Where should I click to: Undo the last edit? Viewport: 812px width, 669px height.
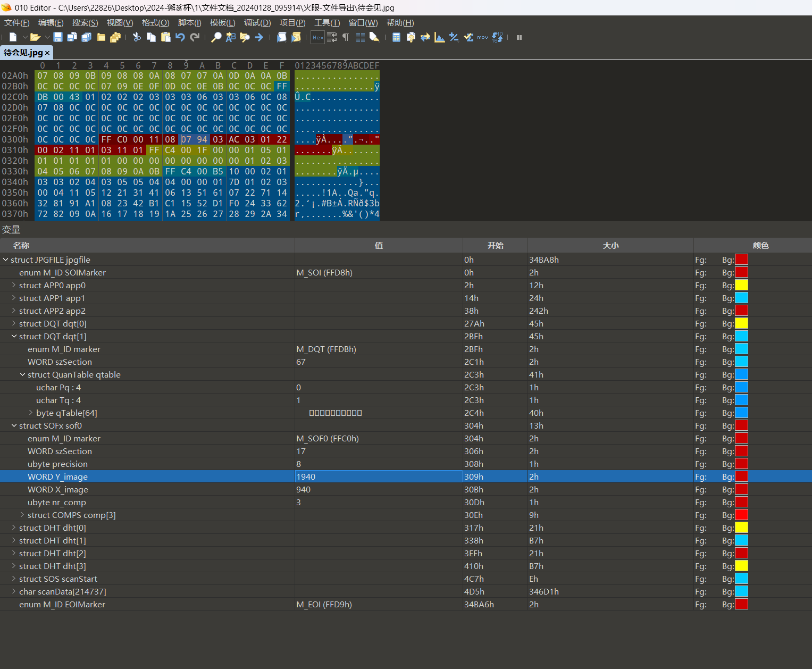[x=180, y=37]
